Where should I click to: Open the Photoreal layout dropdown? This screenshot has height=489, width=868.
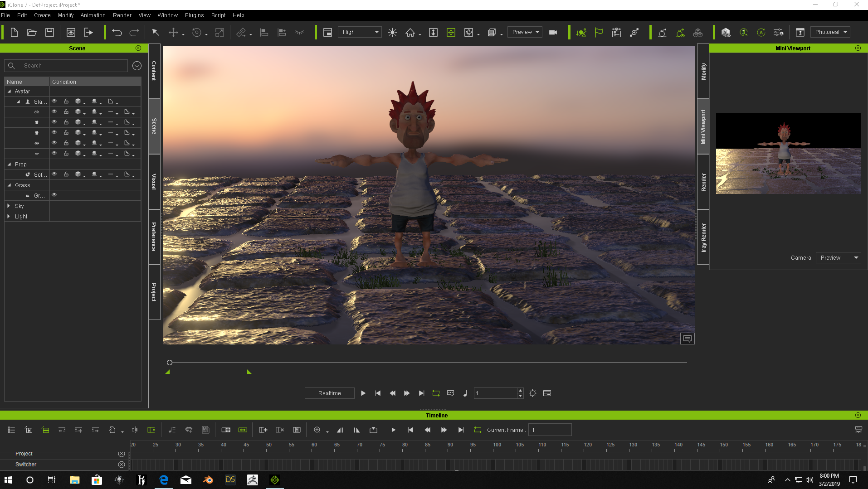coord(830,32)
